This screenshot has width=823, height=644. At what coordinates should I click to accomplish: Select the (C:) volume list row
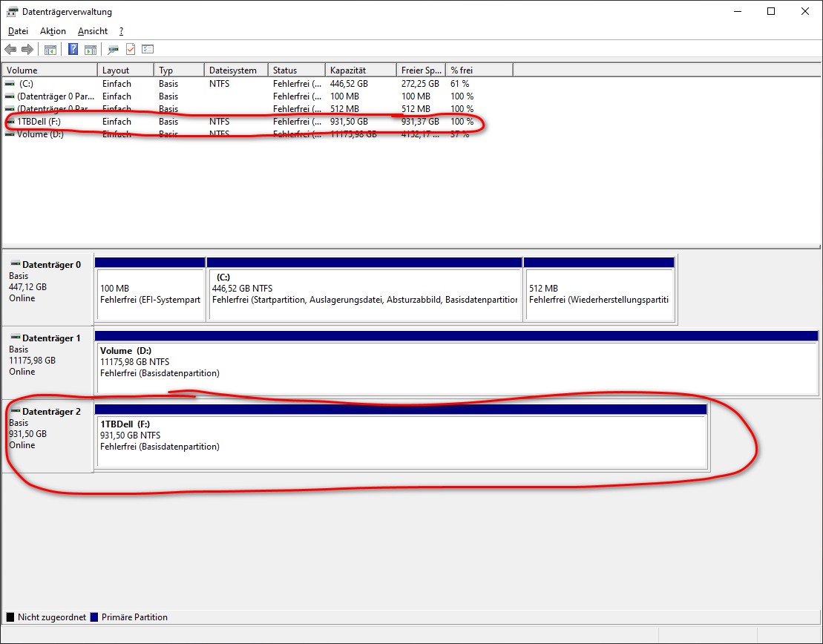click(258, 83)
